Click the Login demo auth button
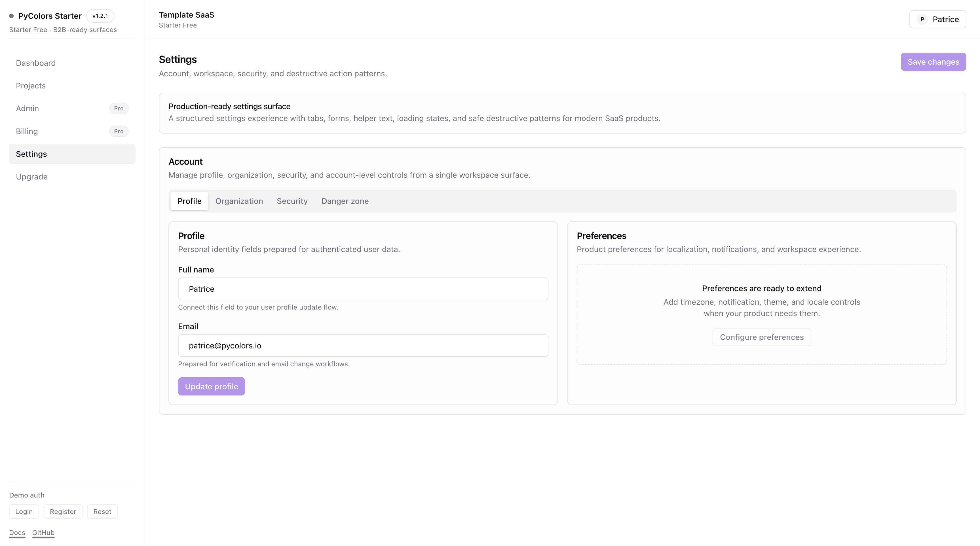The width and height of the screenshot is (980, 546). coord(24,512)
